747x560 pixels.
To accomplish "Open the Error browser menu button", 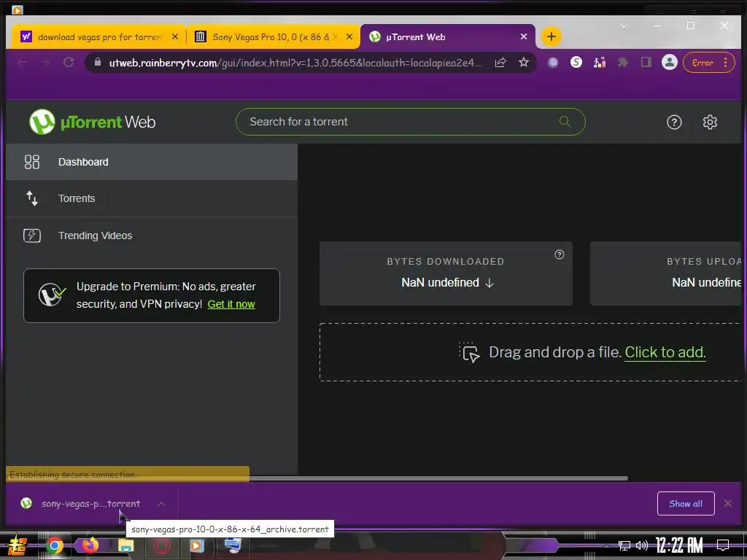I will tap(709, 63).
